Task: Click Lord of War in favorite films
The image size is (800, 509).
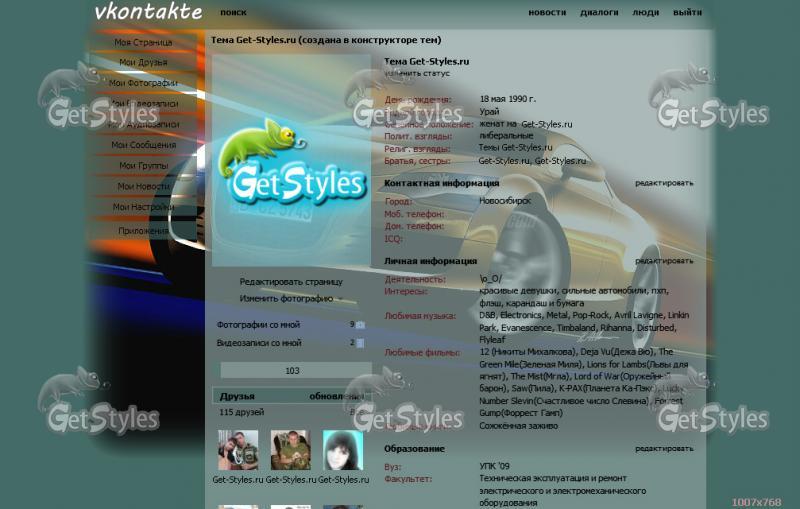Action: [596, 376]
